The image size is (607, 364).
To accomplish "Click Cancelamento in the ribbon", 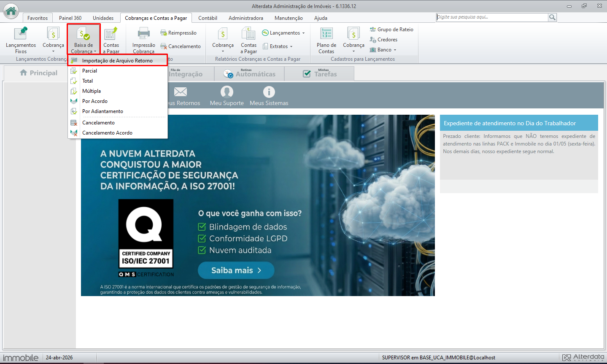I will [x=181, y=46].
